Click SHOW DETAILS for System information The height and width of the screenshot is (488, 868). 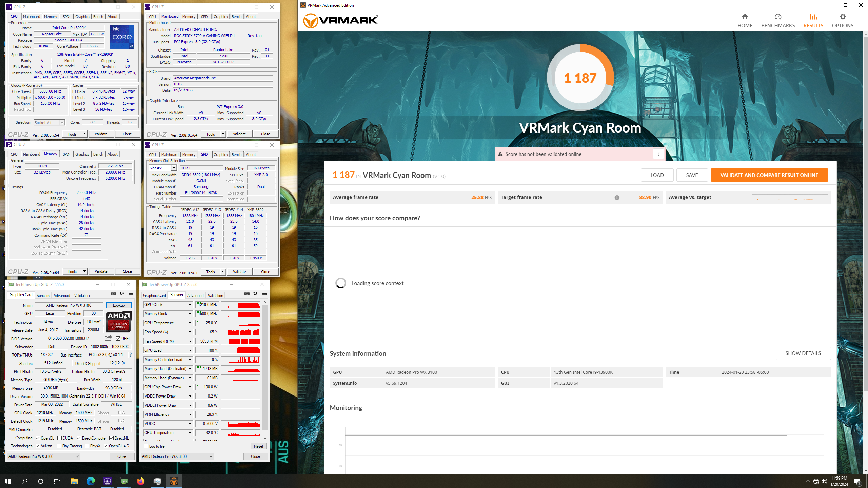pos(803,353)
